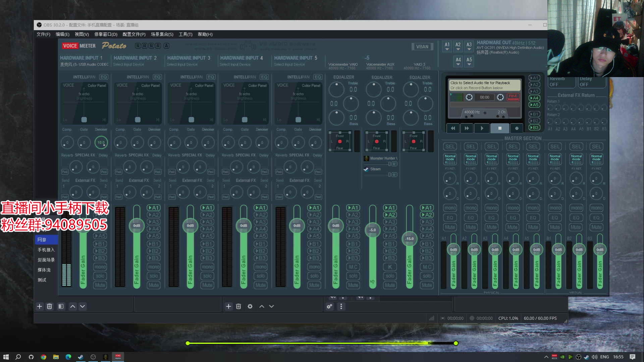644x362 pixels.
Task: Toggle the Reverb OFF button
Action: (561, 82)
